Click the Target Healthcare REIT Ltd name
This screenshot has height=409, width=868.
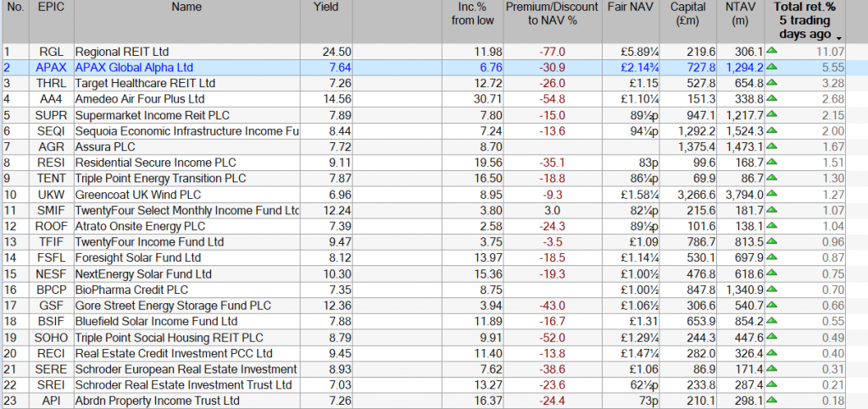[145, 84]
